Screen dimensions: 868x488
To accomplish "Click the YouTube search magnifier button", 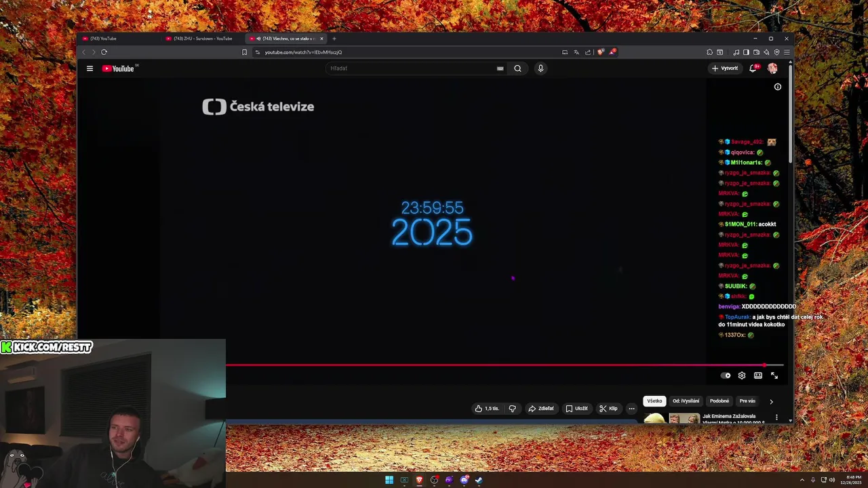I will tap(517, 68).
